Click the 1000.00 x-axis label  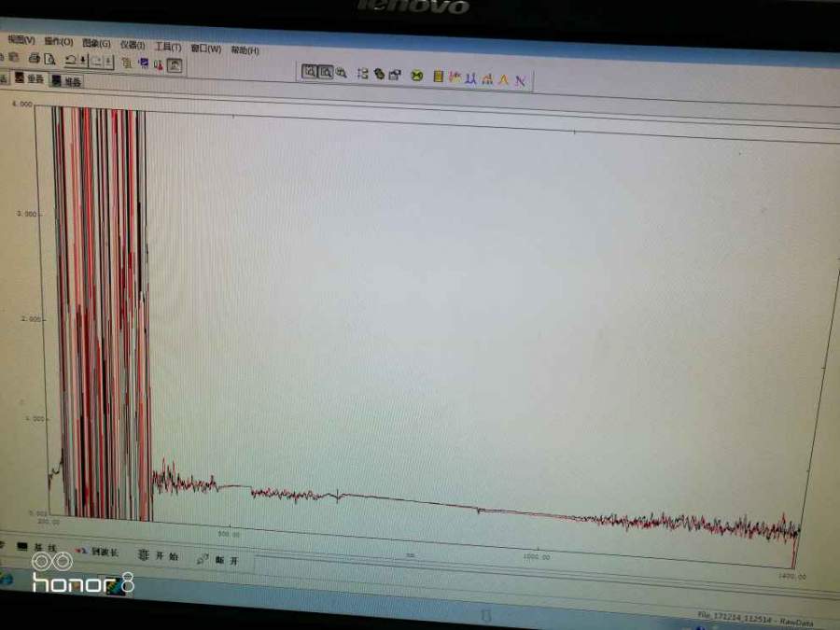[x=537, y=557]
